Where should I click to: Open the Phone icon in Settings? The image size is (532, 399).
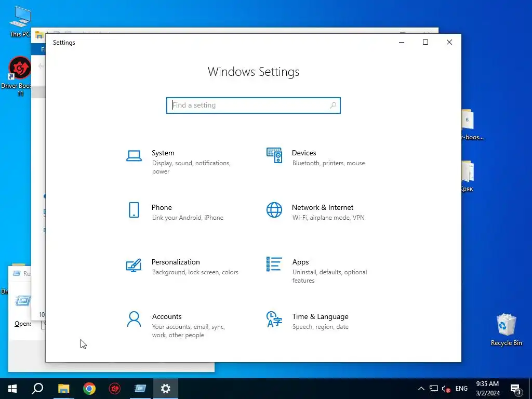134,210
